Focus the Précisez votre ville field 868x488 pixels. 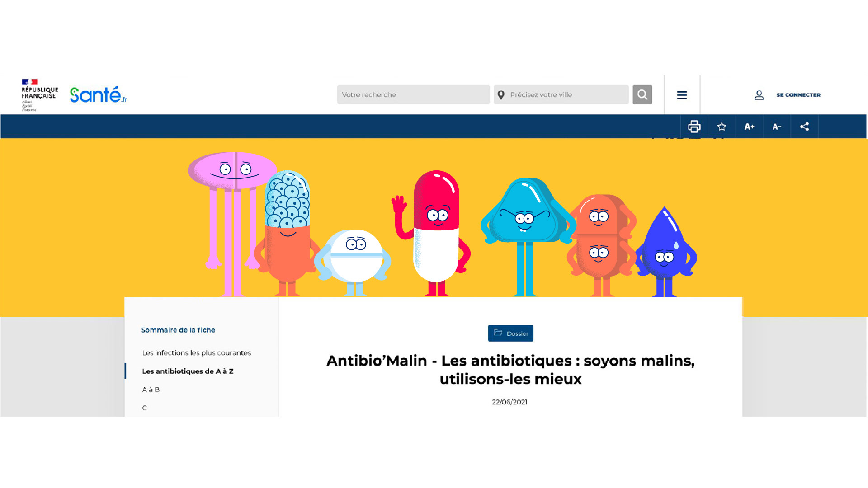[561, 94]
